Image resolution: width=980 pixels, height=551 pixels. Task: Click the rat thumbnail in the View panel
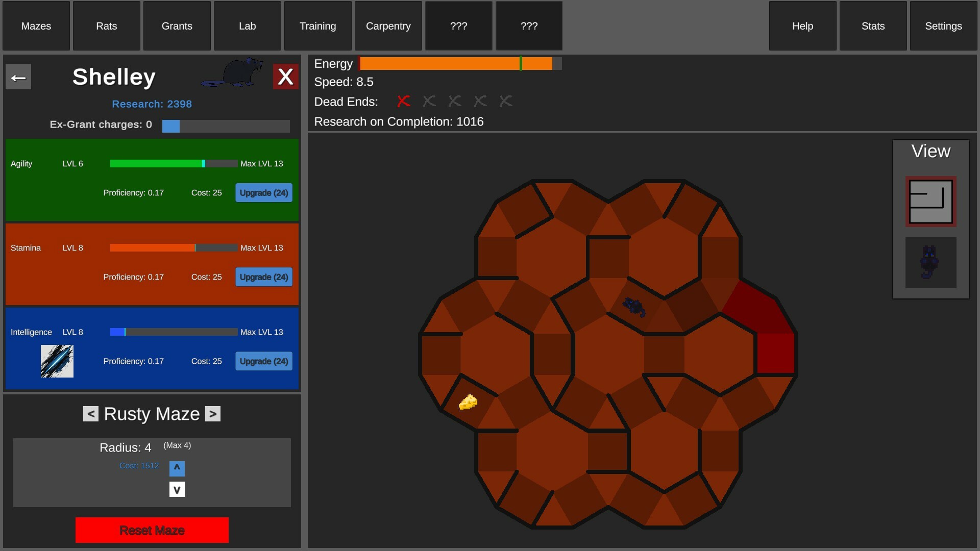point(930,263)
